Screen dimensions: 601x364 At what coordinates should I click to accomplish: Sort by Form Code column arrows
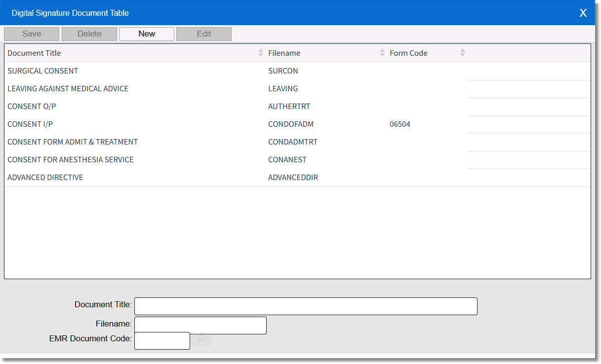point(462,53)
